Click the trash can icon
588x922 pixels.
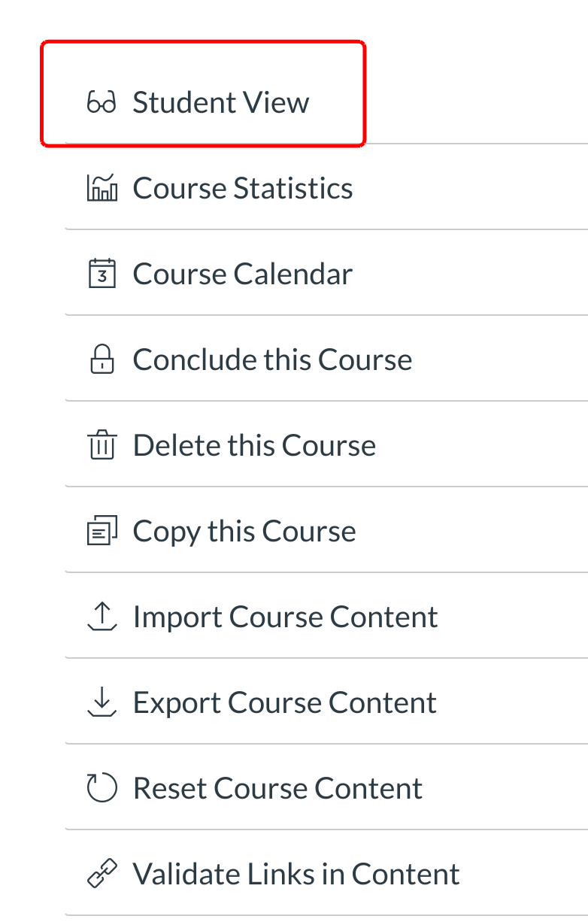click(102, 446)
